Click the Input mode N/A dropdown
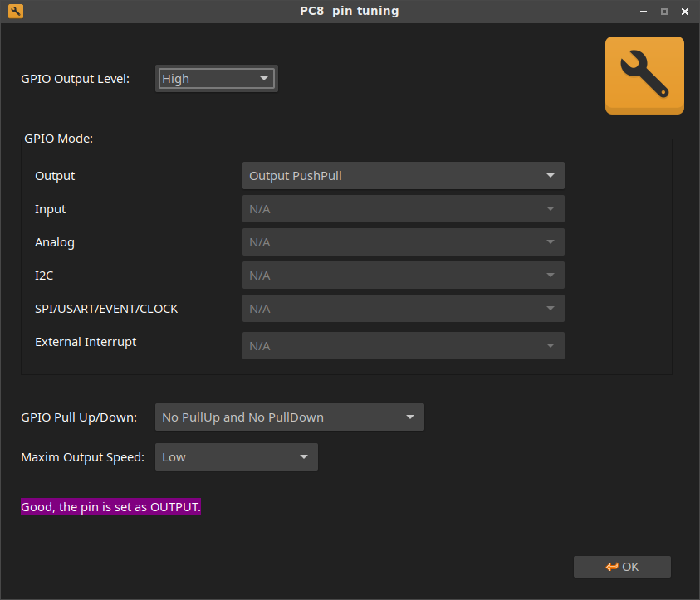 point(403,209)
